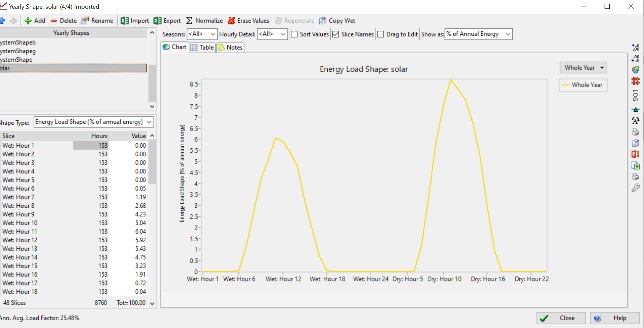644x328 pixels.
Task: Click the Close button label
Action: [567, 318]
